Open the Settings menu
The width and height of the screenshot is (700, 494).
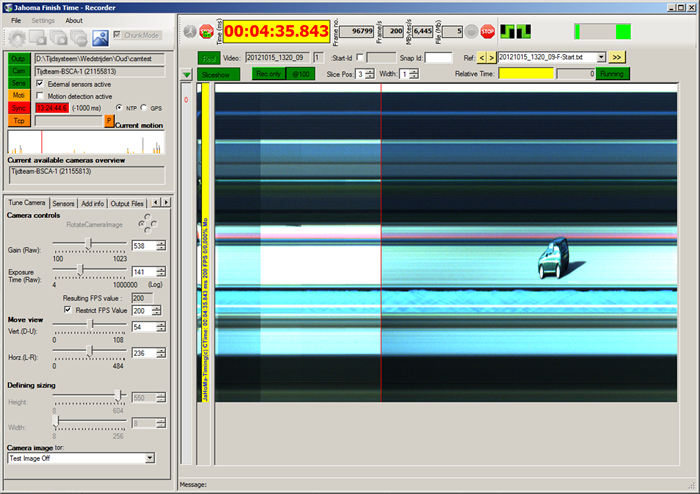coord(43,21)
